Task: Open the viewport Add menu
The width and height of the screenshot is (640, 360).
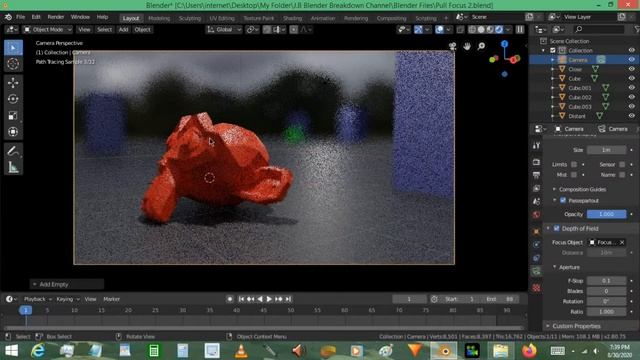Action: point(123,29)
